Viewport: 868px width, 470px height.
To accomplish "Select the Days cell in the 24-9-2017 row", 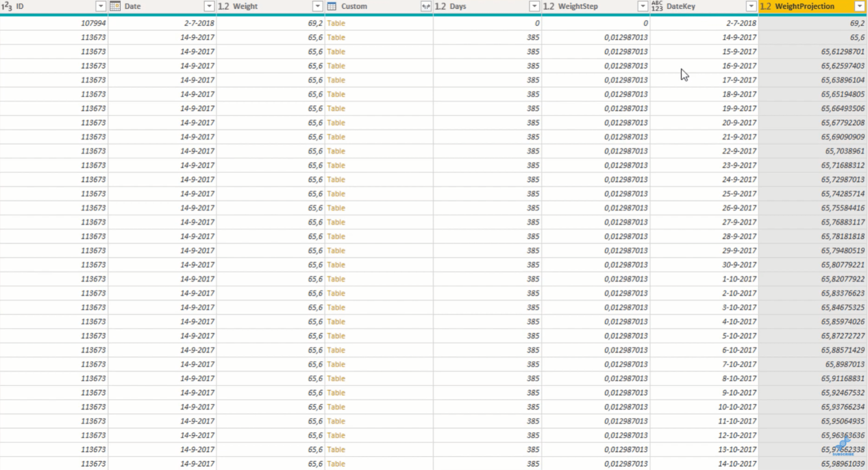I will pyautogui.click(x=487, y=180).
